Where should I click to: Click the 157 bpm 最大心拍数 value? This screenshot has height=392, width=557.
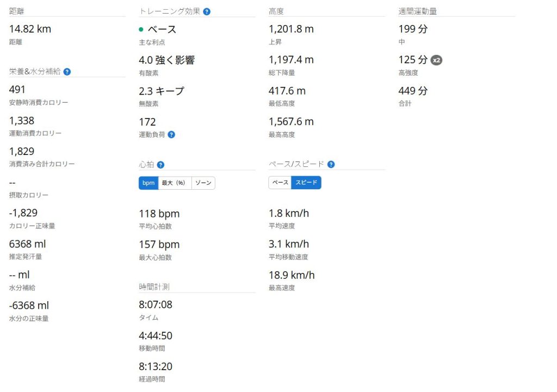(x=159, y=245)
